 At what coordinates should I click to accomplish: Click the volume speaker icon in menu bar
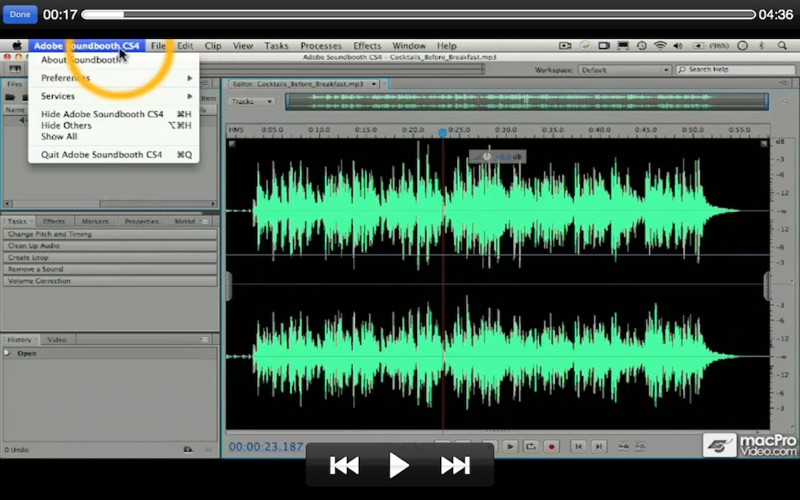(x=678, y=45)
